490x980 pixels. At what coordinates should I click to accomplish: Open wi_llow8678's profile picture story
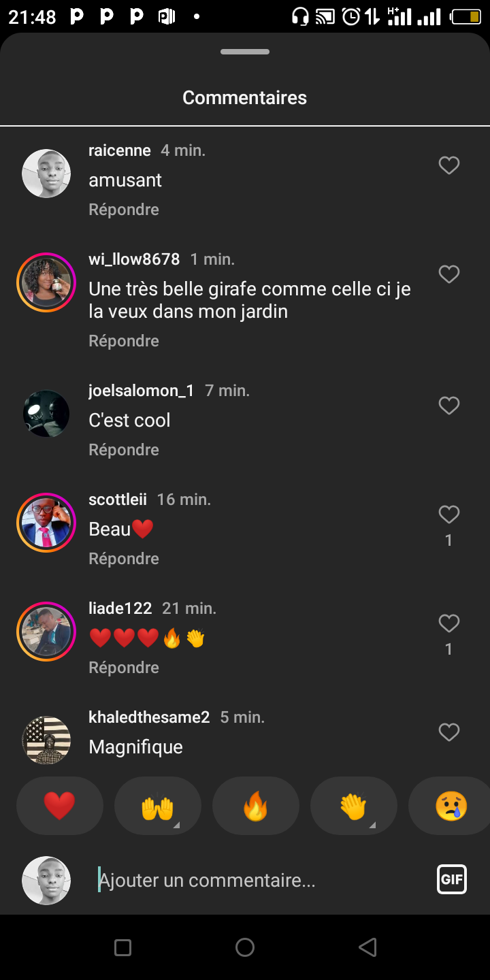pyautogui.click(x=46, y=282)
